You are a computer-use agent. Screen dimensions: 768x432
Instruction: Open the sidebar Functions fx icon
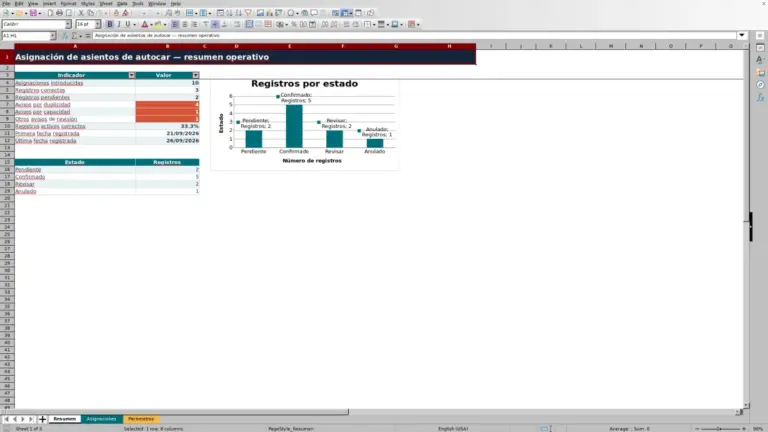point(760,97)
